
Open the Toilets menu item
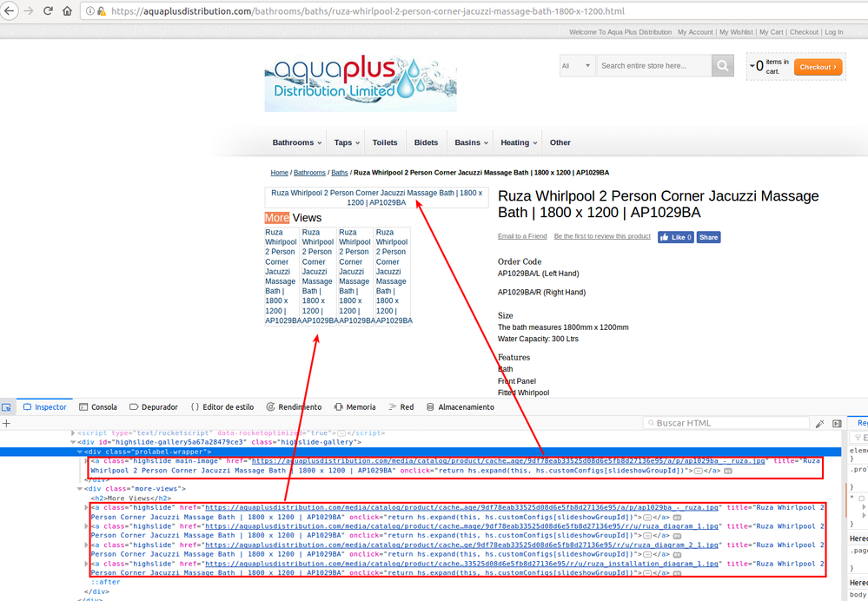coord(385,142)
